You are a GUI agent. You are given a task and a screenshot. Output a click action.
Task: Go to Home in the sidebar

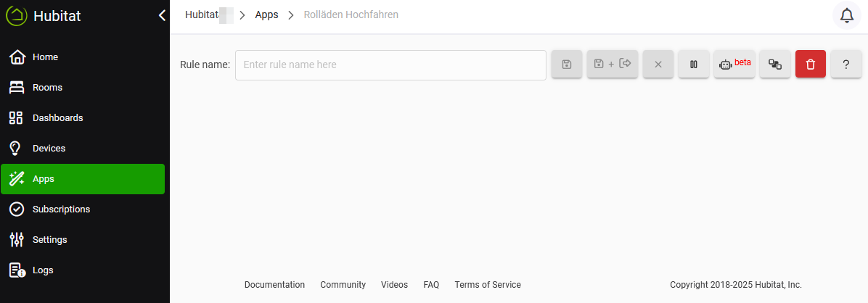point(45,57)
